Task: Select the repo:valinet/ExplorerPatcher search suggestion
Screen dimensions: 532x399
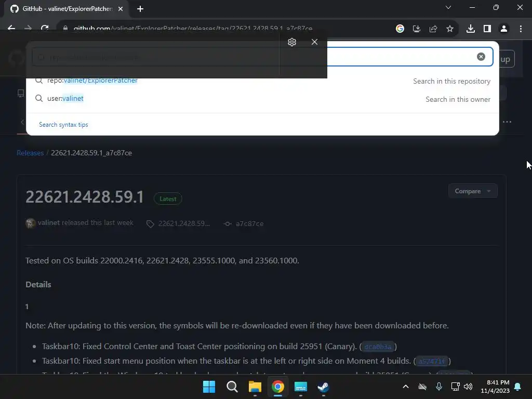Action: click(262, 81)
